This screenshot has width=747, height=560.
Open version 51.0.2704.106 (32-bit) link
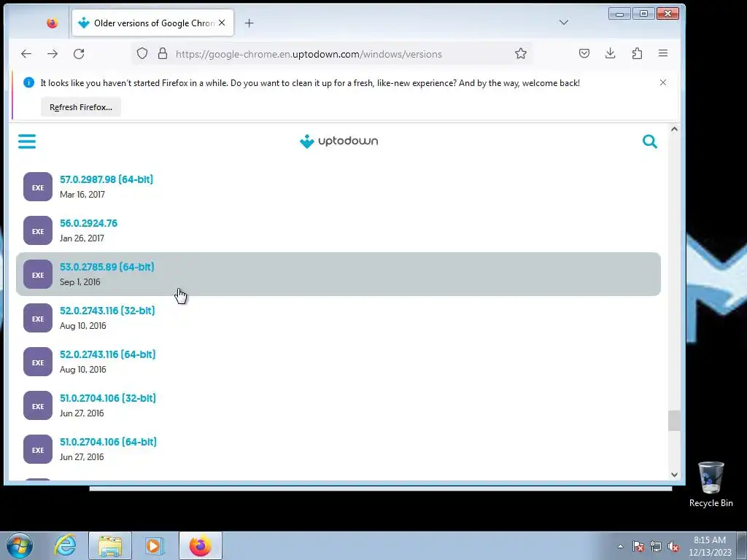point(108,399)
